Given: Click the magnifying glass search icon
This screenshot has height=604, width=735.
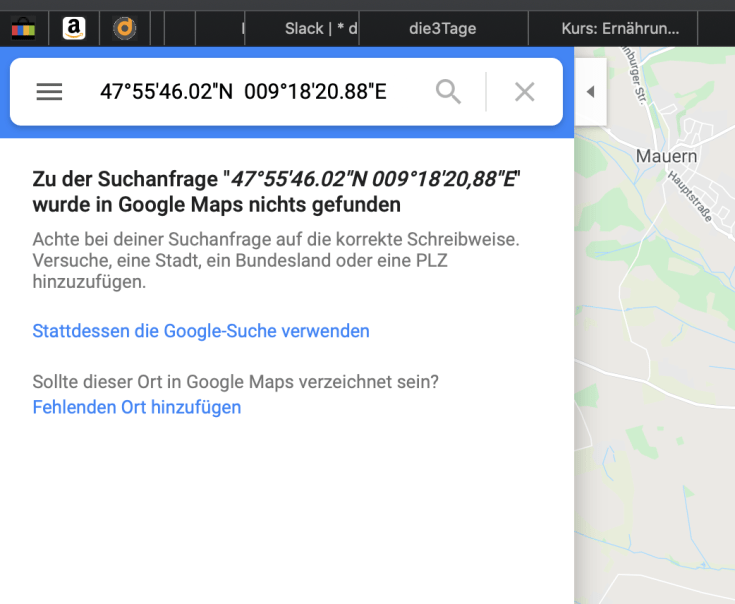Looking at the screenshot, I should (x=449, y=92).
